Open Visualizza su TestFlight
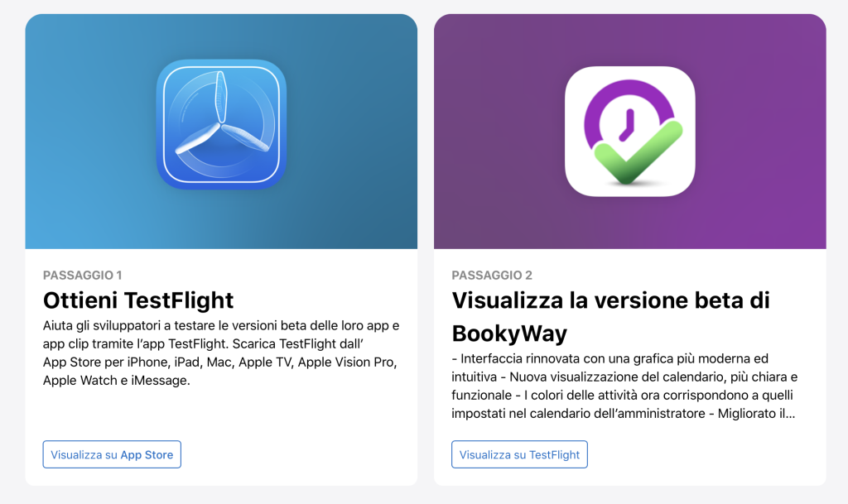The image size is (848, 504). (x=520, y=454)
